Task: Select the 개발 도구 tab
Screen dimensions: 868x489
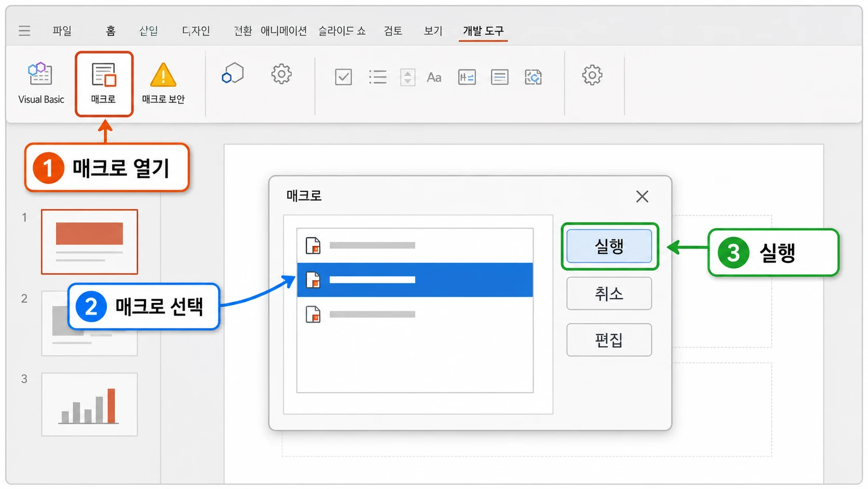Action: pyautogui.click(x=483, y=31)
